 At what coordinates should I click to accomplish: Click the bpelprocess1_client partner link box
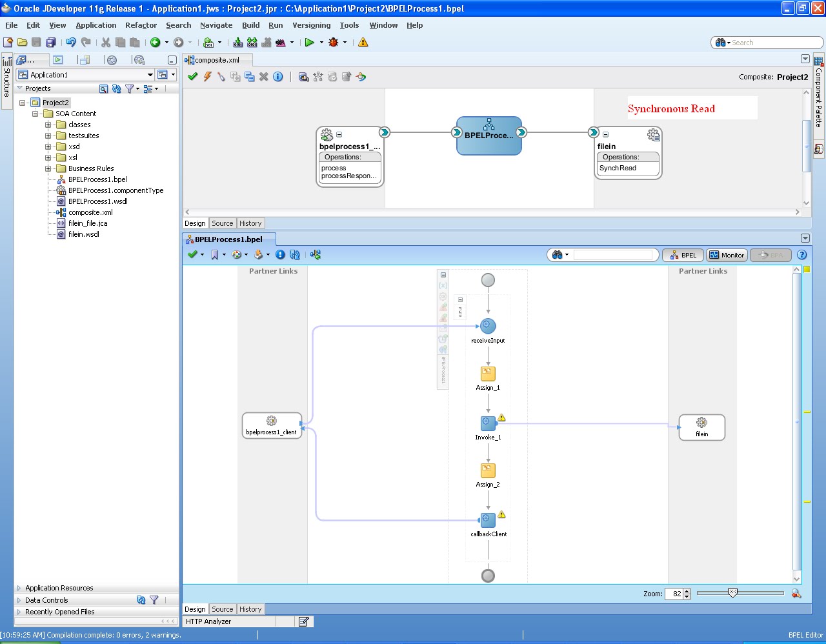(x=272, y=426)
